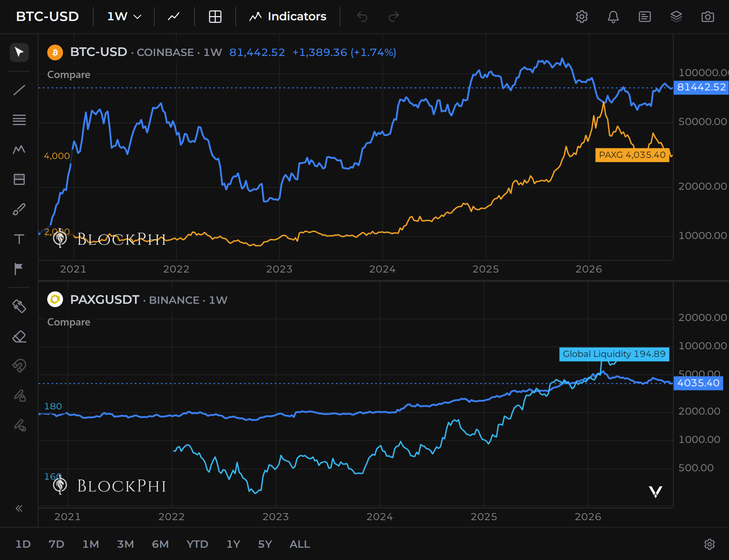Select the ALL time range

pos(300,544)
